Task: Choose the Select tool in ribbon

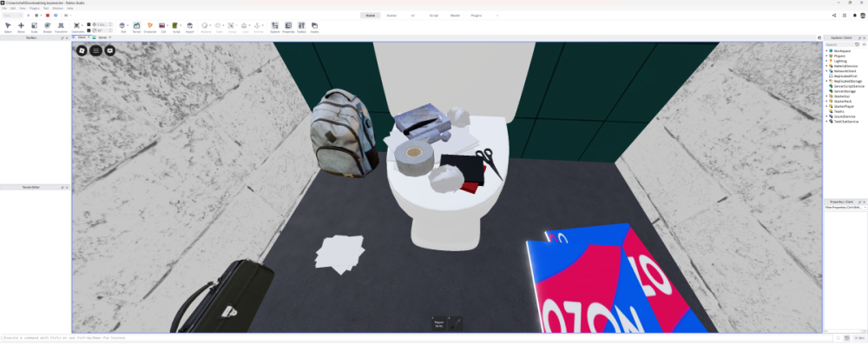Action: 8,27
